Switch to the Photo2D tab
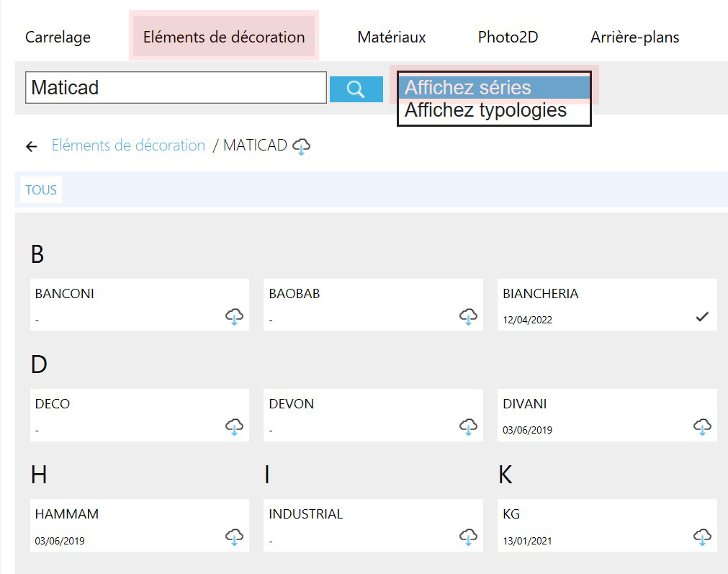Screen dimensions: 728x574 click(x=508, y=37)
